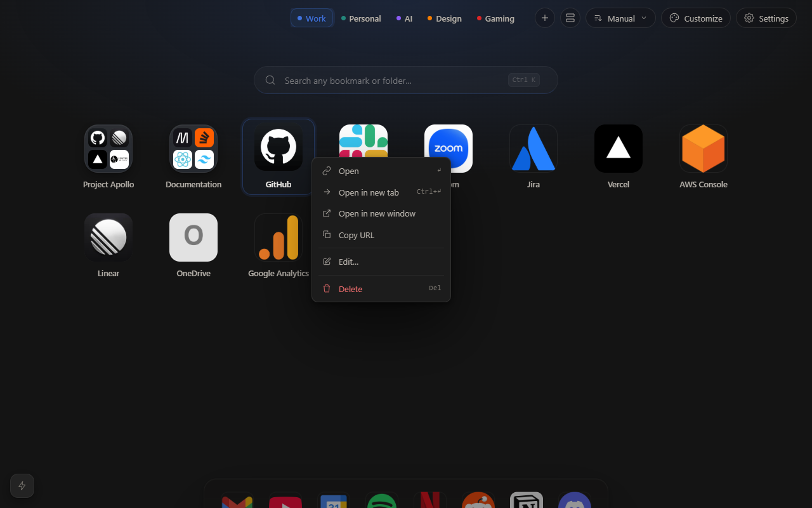Viewport: 812px width, 508px height.
Task: Click the Gmail icon in the dock
Action: click(237, 500)
